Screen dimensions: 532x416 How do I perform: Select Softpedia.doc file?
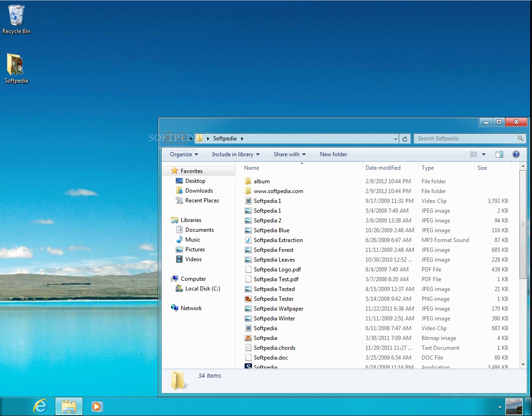271,358
